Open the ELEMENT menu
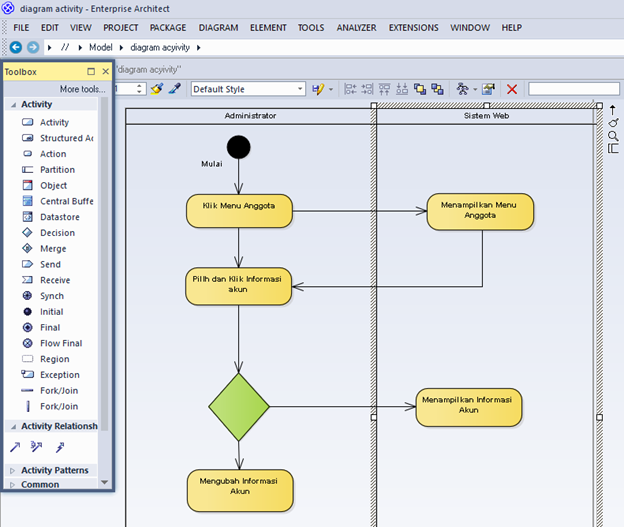This screenshot has width=624, height=527. point(268,28)
